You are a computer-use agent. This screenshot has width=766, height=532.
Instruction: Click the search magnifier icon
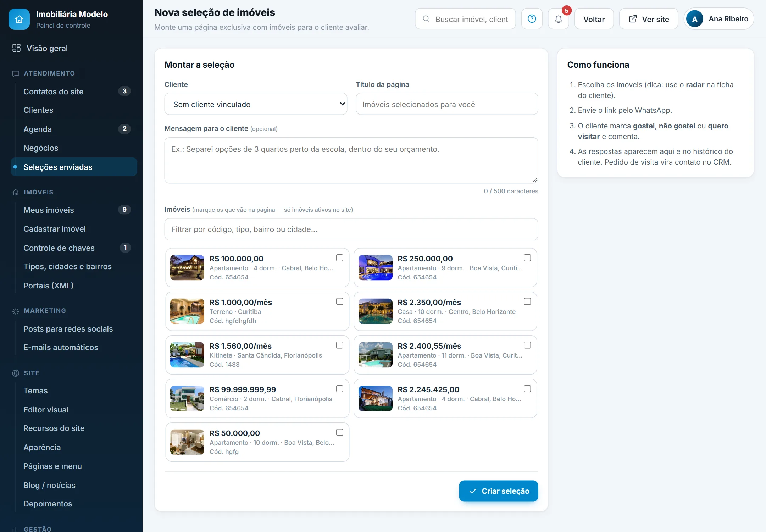[426, 19]
